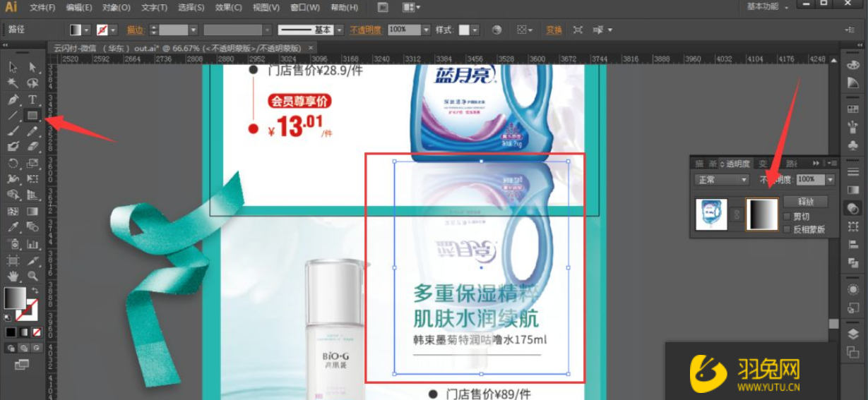
Task: Open Adobe Bridge icon in menu bar
Action: [382, 7]
